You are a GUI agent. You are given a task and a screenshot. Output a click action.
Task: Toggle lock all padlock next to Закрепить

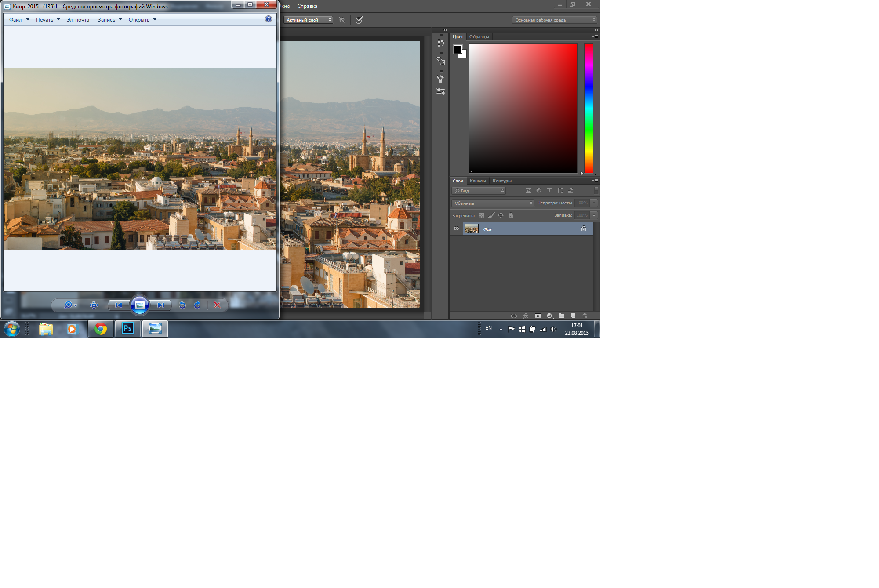point(511,215)
